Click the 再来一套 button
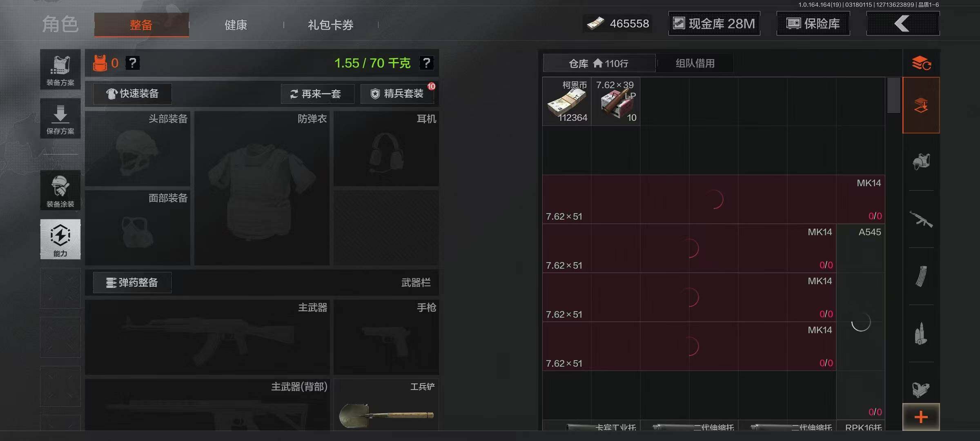 (x=317, y=94)
